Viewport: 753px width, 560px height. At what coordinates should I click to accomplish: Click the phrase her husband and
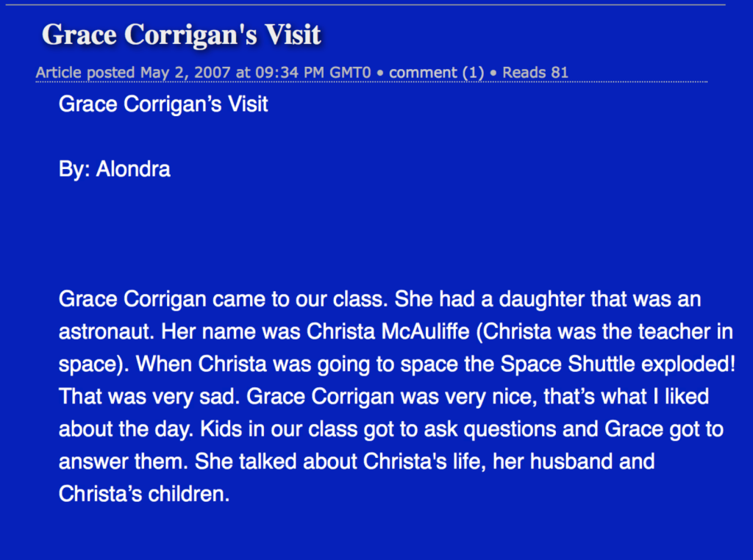574,462
